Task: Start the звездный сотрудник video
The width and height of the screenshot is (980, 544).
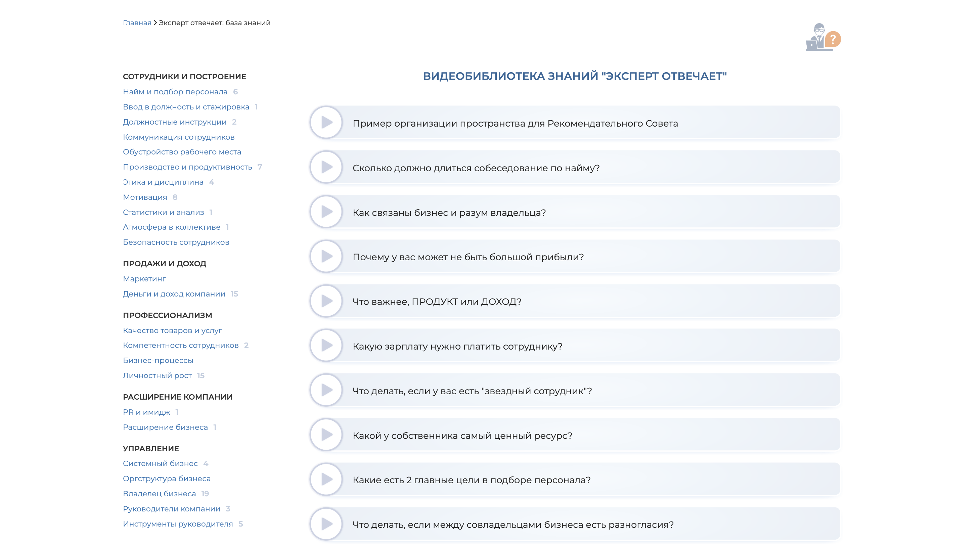Action: click(326, 390)
